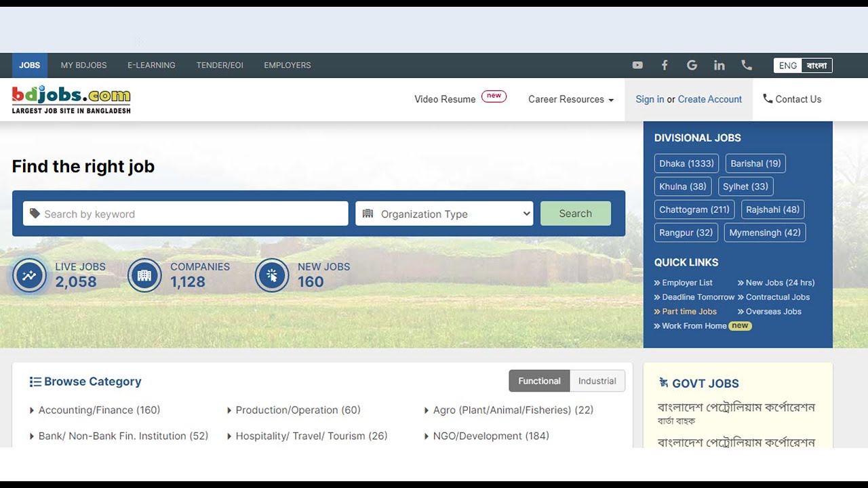
Task: Select the Functional category view
Action: tap(539, 381)
